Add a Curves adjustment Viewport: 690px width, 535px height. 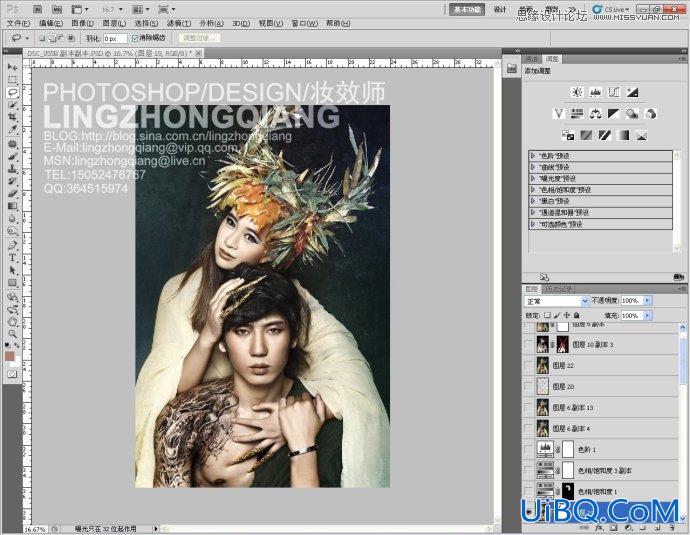614,92
